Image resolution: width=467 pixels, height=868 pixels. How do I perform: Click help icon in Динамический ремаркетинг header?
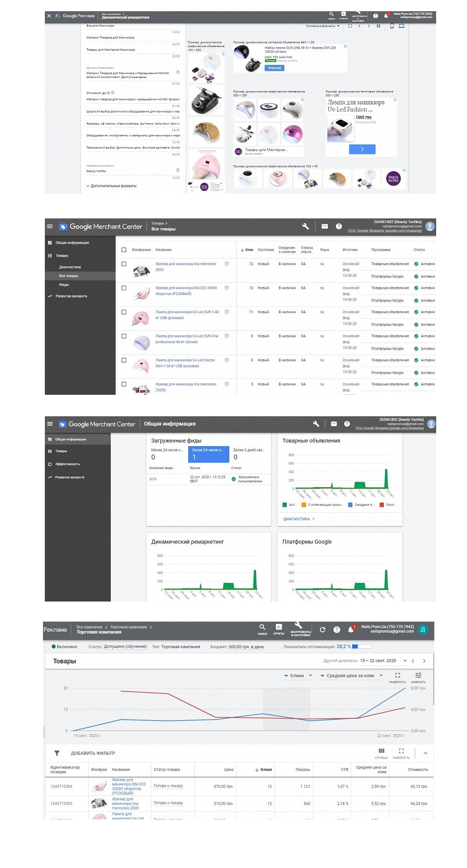pos(375,16)
